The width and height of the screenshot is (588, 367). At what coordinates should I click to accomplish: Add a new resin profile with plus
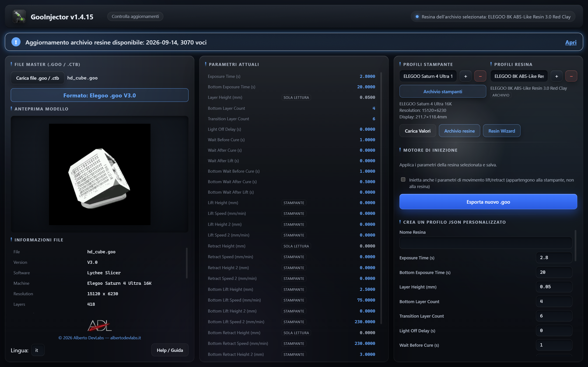click(556, 76)
